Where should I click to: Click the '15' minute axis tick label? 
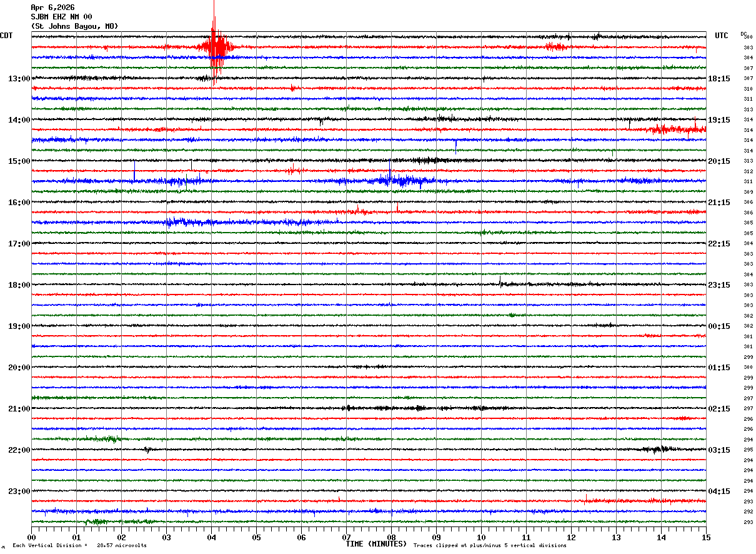point(706,537)
